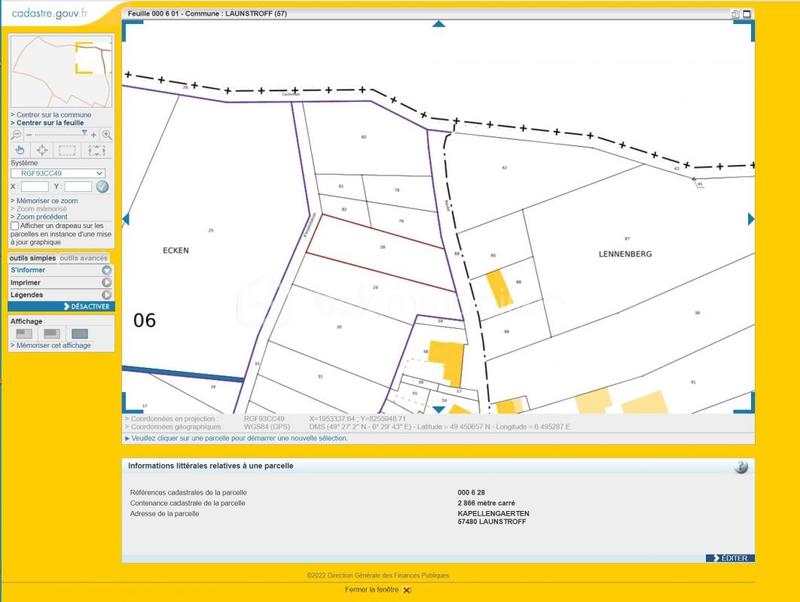Click the zoom level slider handle
The width and height of the screenshot is (800, 602).
pos(85,133)
